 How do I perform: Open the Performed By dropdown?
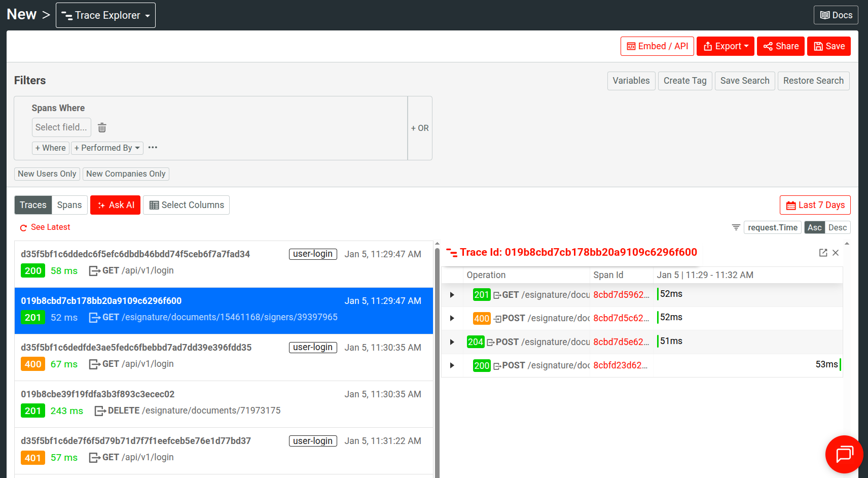click(x=107, y=148)
